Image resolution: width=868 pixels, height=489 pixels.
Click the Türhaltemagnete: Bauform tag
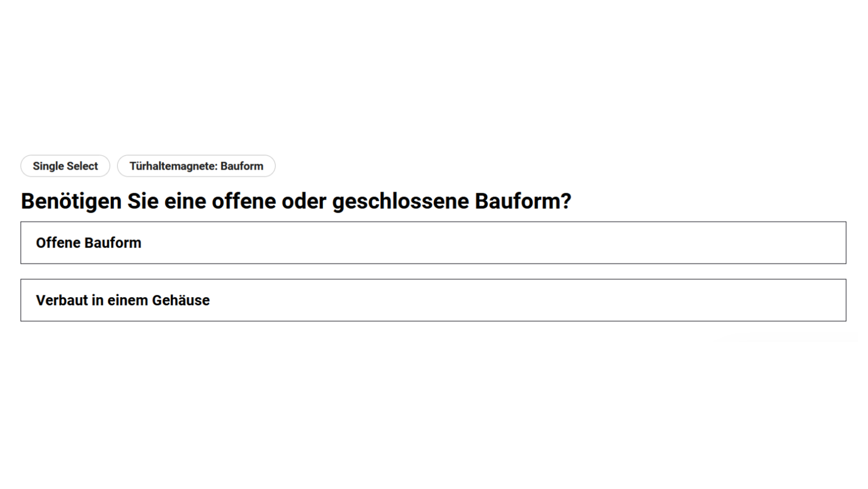(x=196, y=166)
